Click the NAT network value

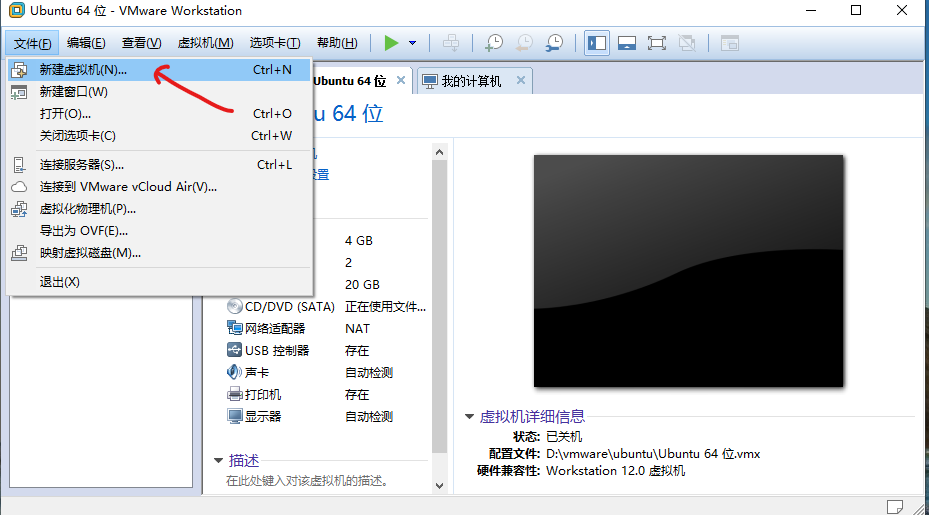pyautogui.click(x=357, y=328)
